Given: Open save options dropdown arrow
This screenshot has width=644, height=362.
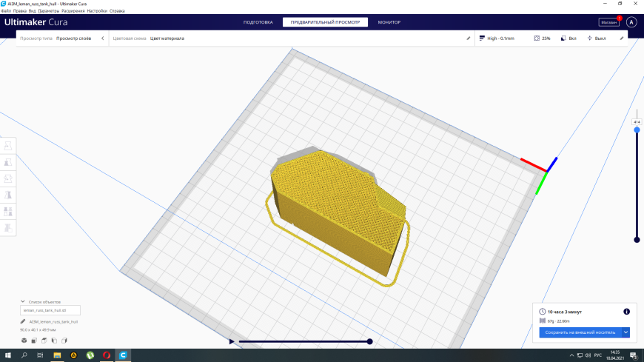Looking at the screenshot, I should 625,332.
